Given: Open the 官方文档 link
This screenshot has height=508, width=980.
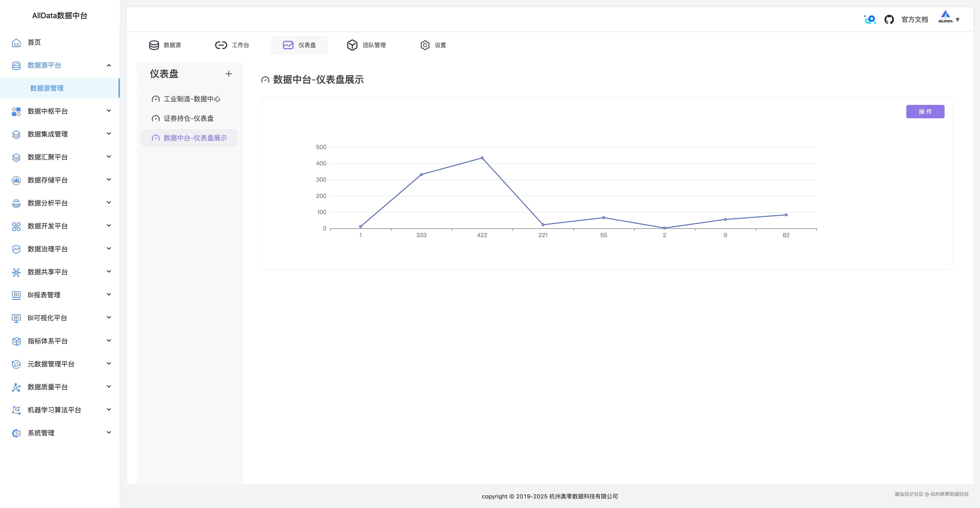Looking at the screenshot, I should click(x=915, y=19).
